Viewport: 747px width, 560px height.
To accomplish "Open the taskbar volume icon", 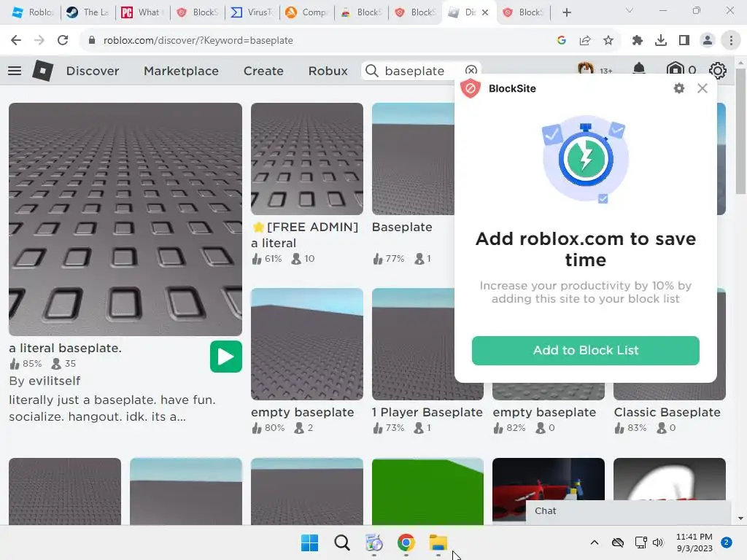I will tap(658, 542).
